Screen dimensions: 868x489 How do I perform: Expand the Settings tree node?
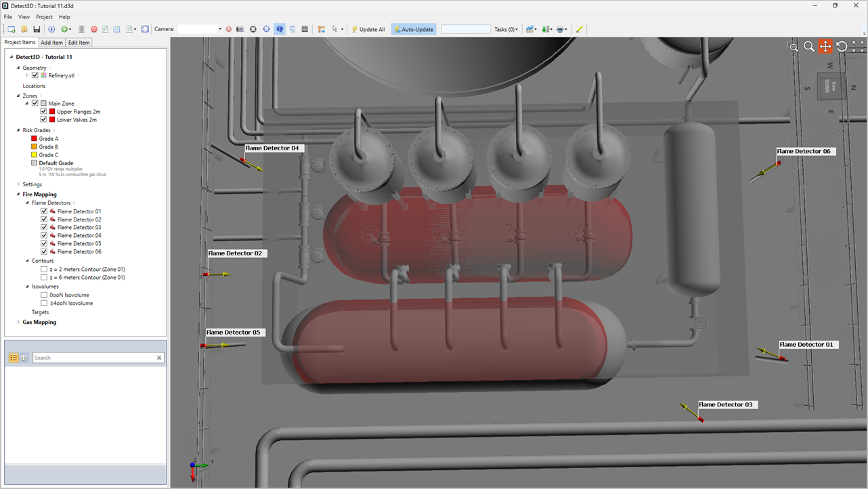pyautogui.click(x=18, y=184)
